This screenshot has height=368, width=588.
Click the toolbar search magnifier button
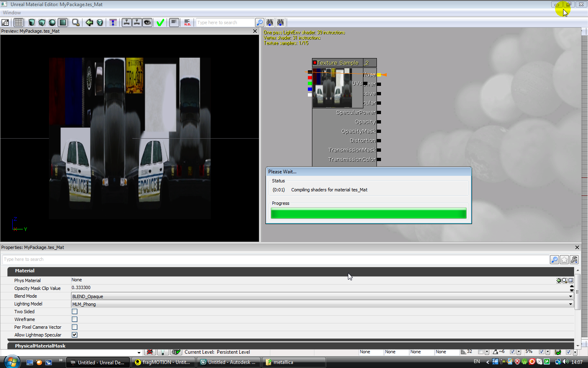[x=259, y=22]
